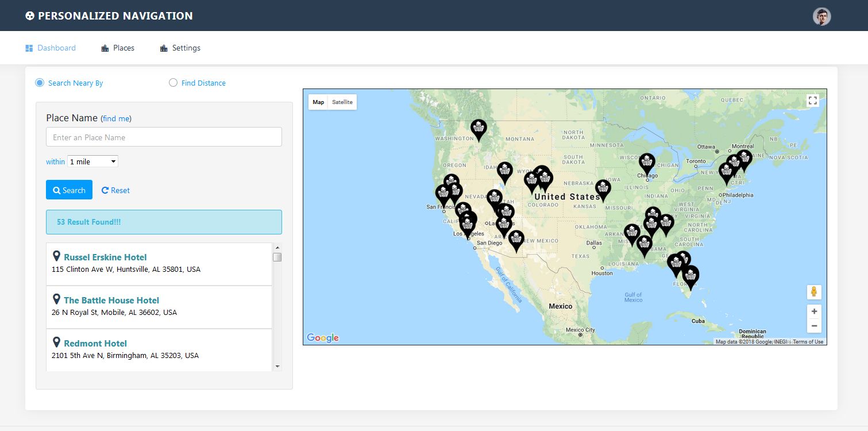Click the results list scroll down arrow
Image resolution: width=868 pixels, height=431 pixels.
point(277,366)
